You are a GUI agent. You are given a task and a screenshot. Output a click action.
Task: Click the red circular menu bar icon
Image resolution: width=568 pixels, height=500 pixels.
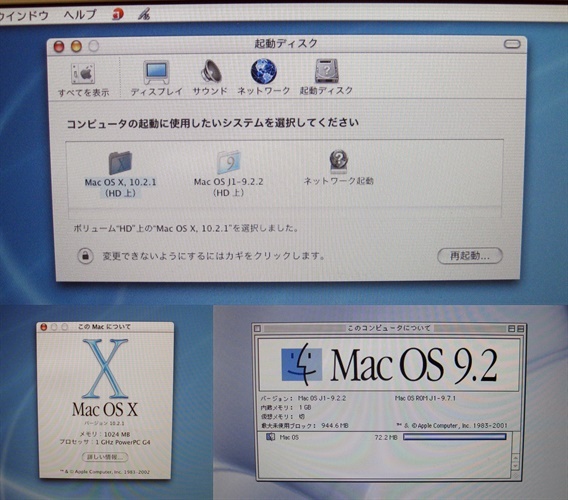pos(117,14)
